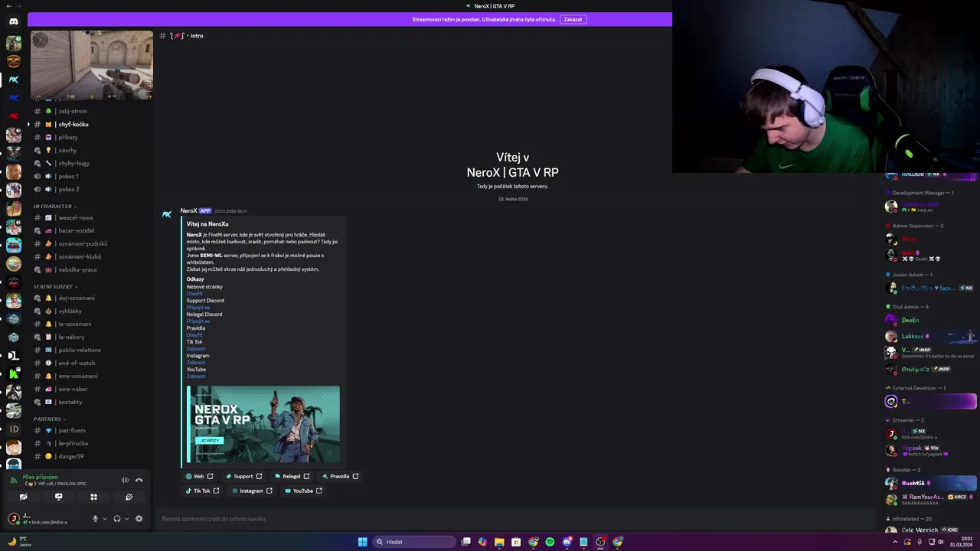Mute the microphone
This screenshot has width=980, height=551.
click(96, 519)
